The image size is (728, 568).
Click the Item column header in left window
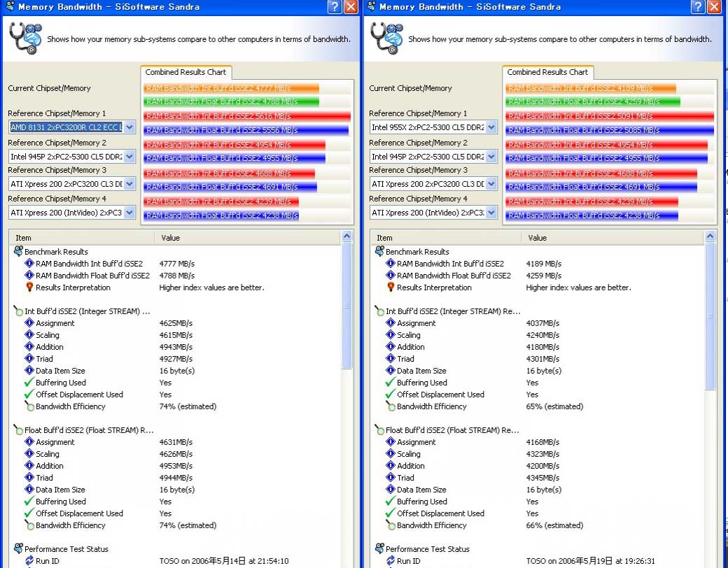(82, 238)
